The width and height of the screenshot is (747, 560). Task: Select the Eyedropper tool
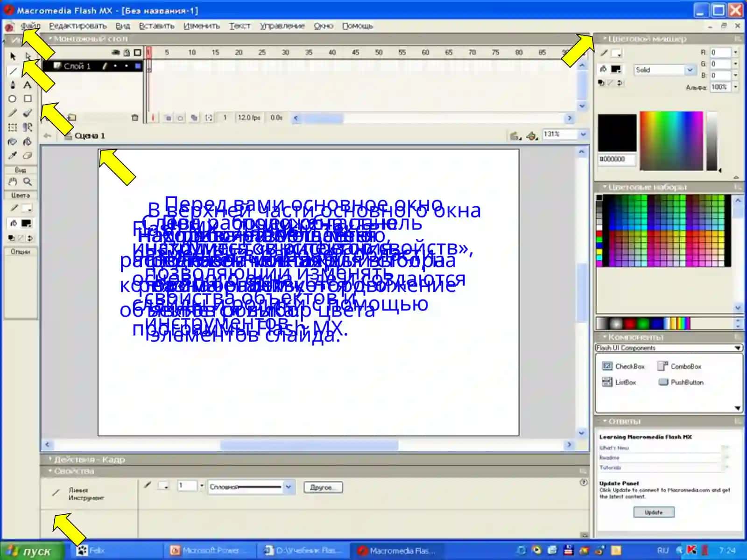(13, 155)
